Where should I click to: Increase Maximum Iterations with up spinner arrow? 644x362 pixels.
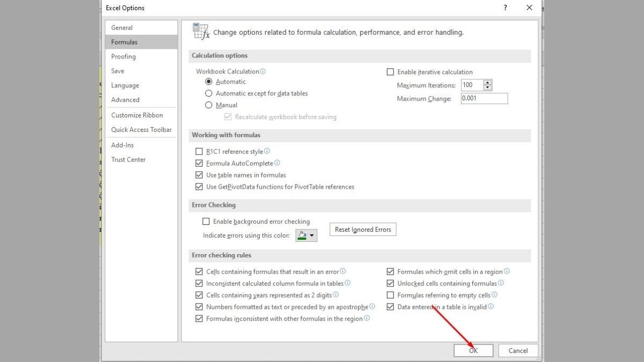click(487, 83)
